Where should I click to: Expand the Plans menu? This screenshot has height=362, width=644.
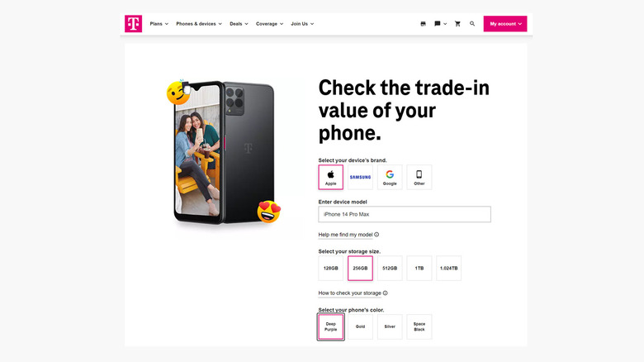159,24
